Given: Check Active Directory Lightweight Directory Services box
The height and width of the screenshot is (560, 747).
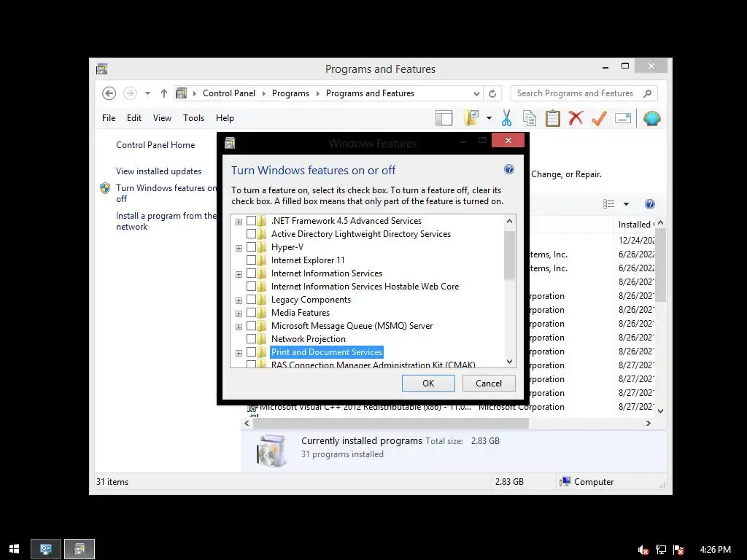Looking at the screenshot, I should coord(251,234).
